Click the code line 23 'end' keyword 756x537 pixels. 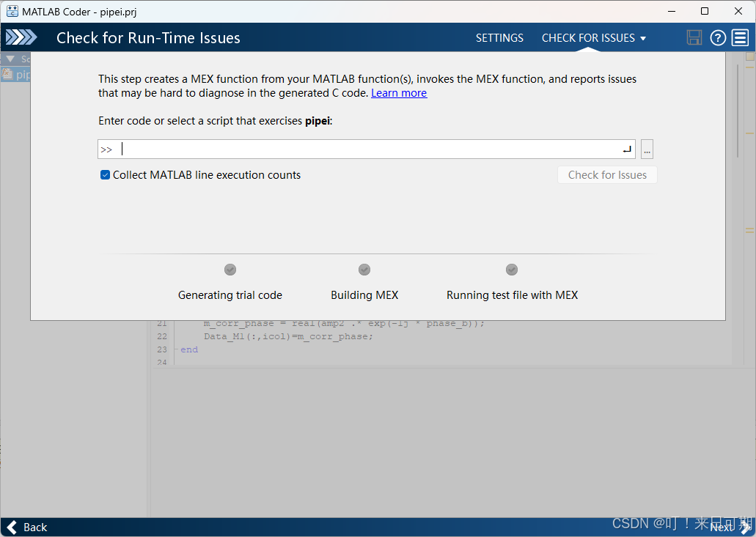[189, 349]
